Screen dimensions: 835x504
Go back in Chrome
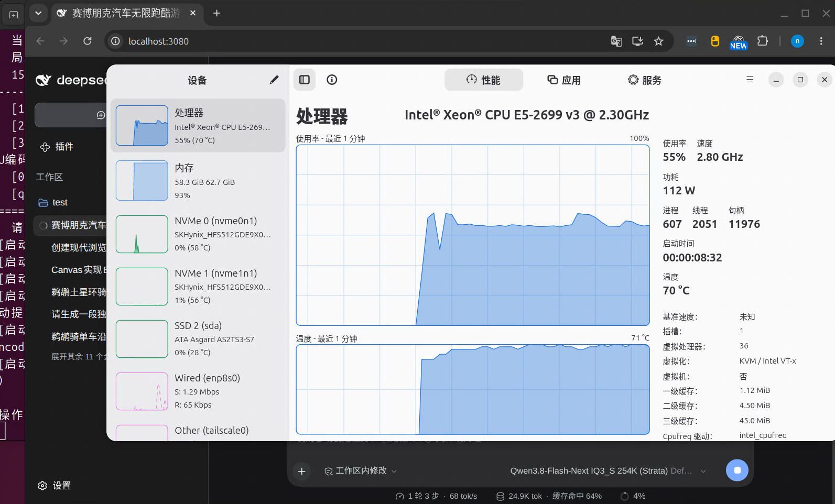click(40, 41)
